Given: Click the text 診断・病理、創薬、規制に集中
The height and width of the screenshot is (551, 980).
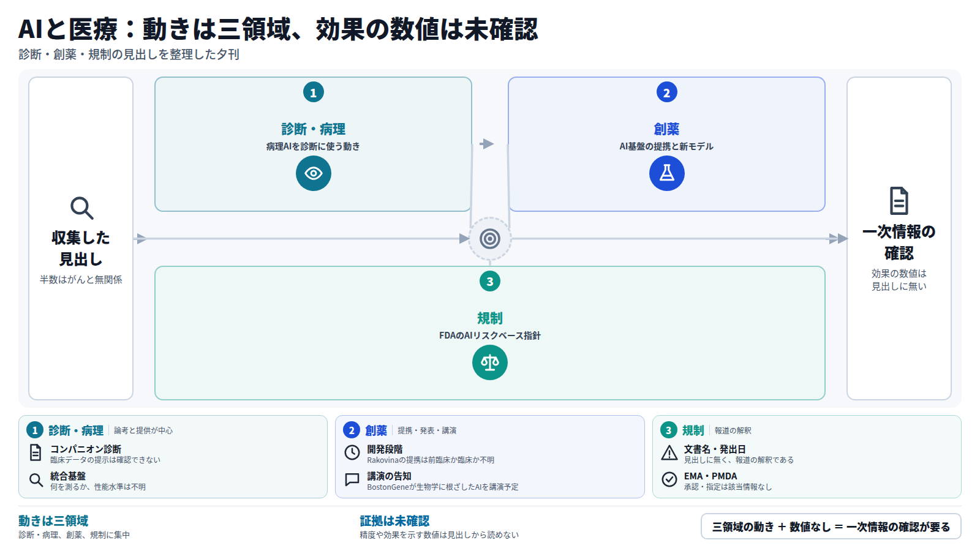Looking at the screenshot, I should click(x=74, y=535).
